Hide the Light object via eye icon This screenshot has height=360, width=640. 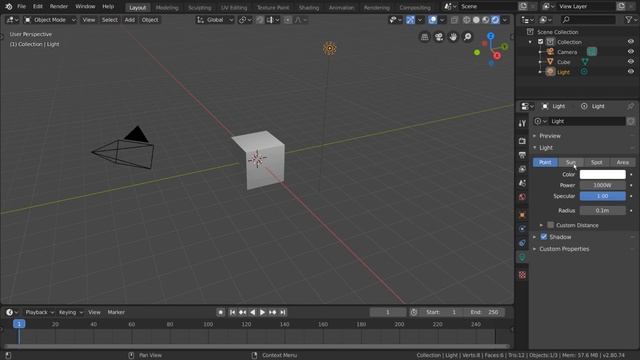click(x=631, y=72)
